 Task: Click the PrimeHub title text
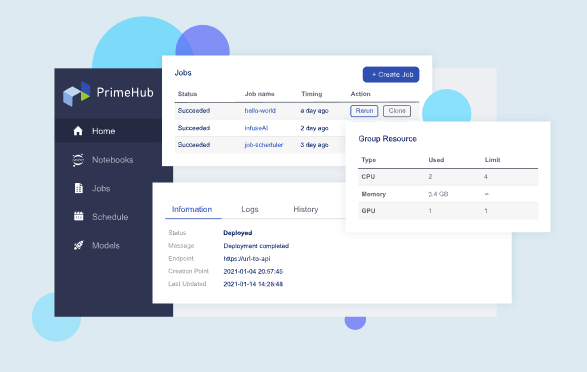(125, 92)
